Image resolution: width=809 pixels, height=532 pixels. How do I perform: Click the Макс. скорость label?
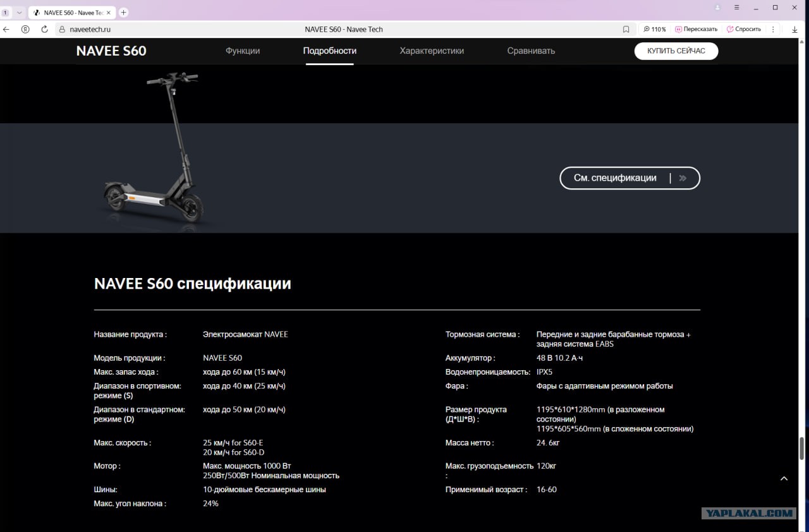pyautogui.click(x=123, y=443)
